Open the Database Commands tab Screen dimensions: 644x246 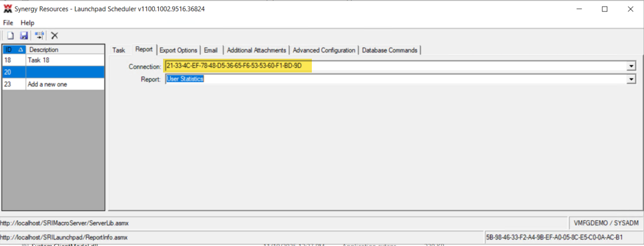tap(389, 50)
